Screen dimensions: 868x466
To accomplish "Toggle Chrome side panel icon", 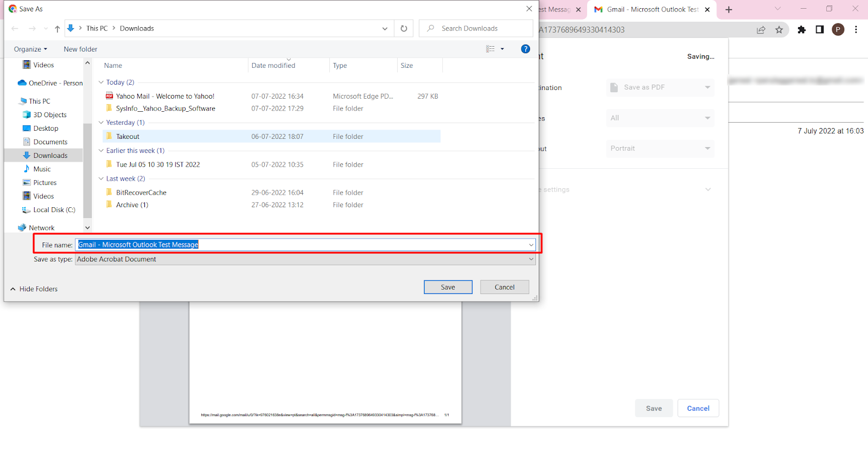I will pyautogui.click(x=820, y=30).
